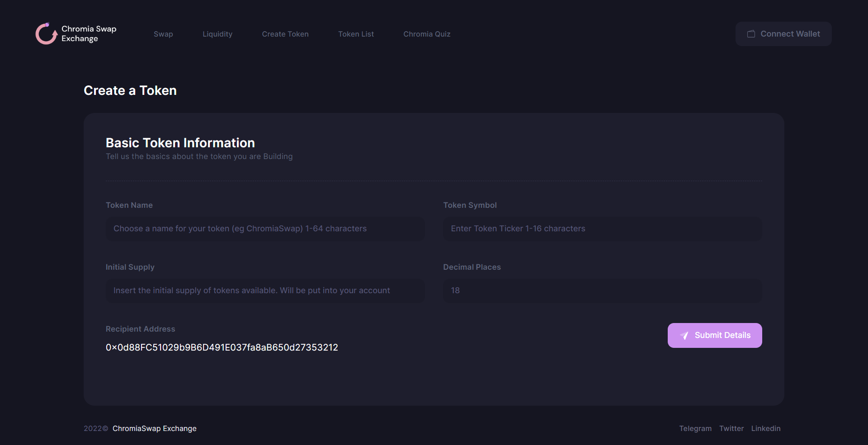Click the Chromia Swap Exchange brand name

(x=89, y=34)
